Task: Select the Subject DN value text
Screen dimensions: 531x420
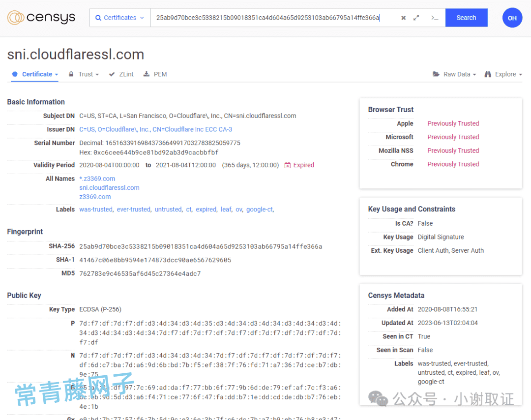Action: click(188, 116)
